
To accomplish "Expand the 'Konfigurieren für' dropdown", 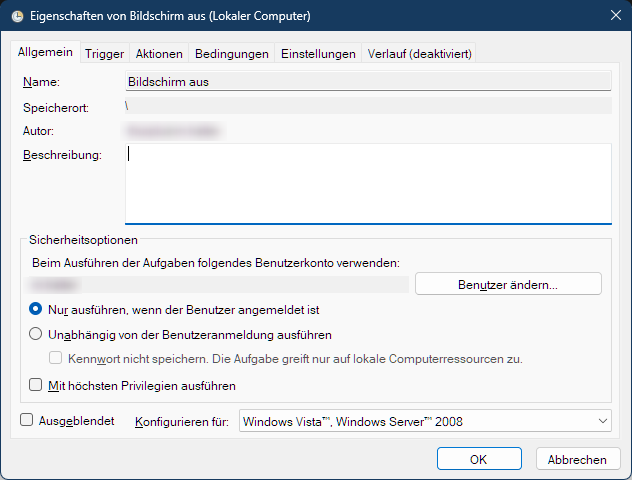I will [425, 422].
